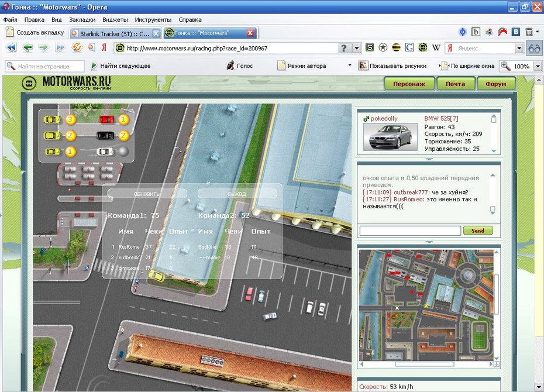Image resolution: width=544 pixels, height=392 pixels.
Task: Open the Закладки menu
Action: pyautogui.click(x=82, y=20)
